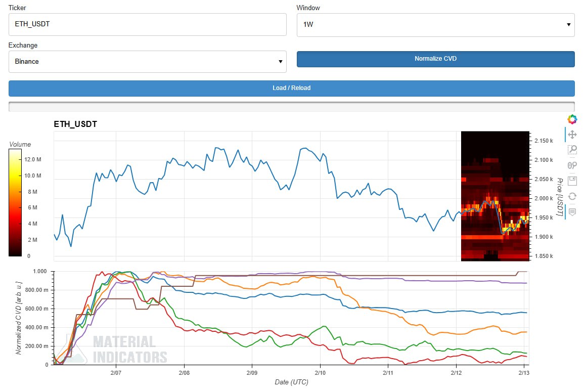Click the order book heatmap area
This screenshot has height=392, width=585.
click(x=494, y=196)
